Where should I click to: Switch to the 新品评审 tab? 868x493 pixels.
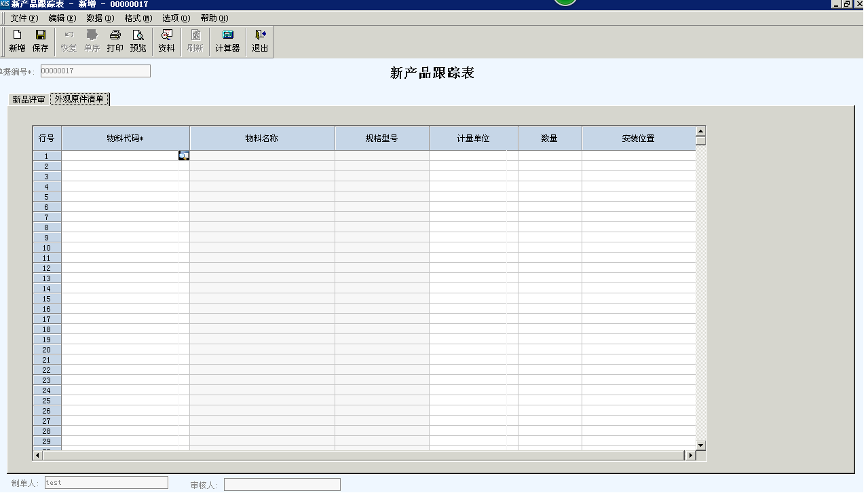(x=29, y=100)
